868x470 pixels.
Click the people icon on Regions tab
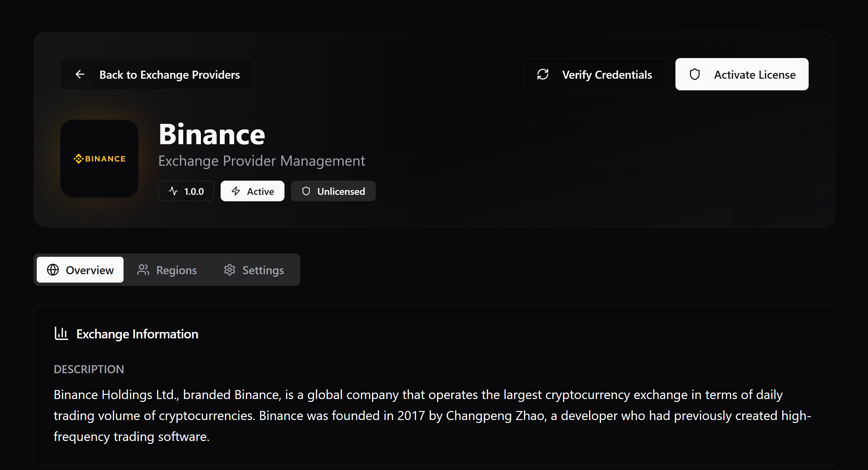tap(143, 270)
